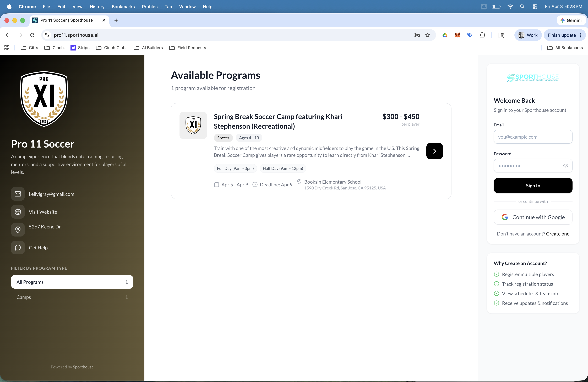This screenshot has width=588, height=382.
Task: Open the tab search media icon
Action: point(500,35)
